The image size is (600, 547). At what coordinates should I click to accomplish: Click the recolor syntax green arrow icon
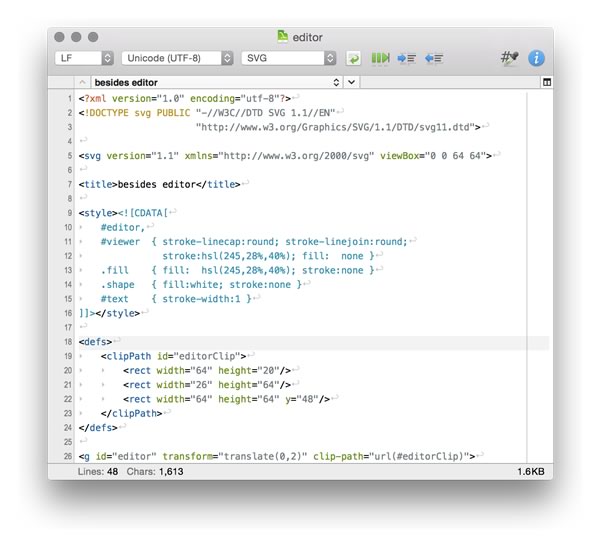pos(354,59)
